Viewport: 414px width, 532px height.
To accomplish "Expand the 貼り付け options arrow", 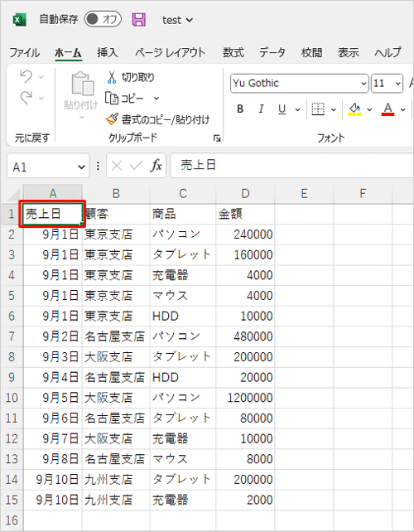I will pyautogui.click(x=82, y=118).
